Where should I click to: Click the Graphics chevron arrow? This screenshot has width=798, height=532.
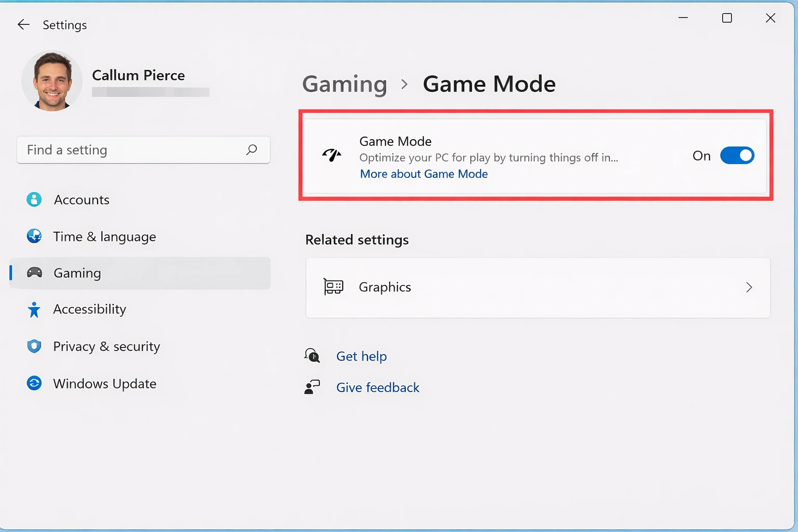(x=749, y=287)
